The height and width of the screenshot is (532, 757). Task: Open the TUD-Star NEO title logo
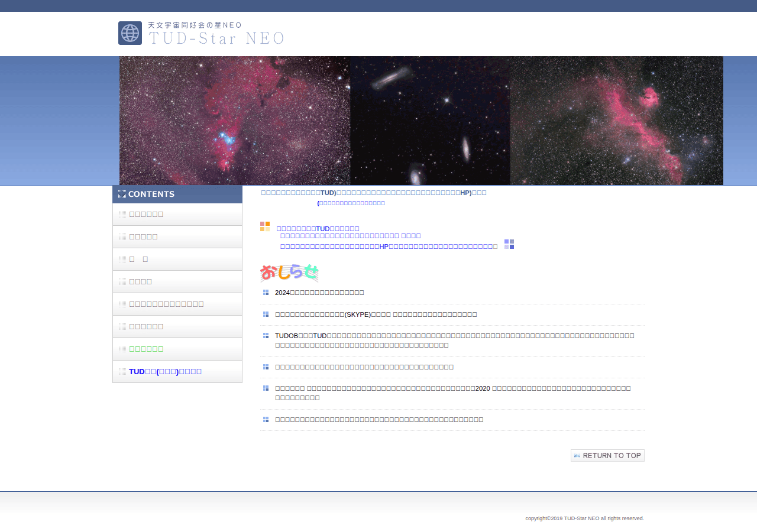point(216,34)
